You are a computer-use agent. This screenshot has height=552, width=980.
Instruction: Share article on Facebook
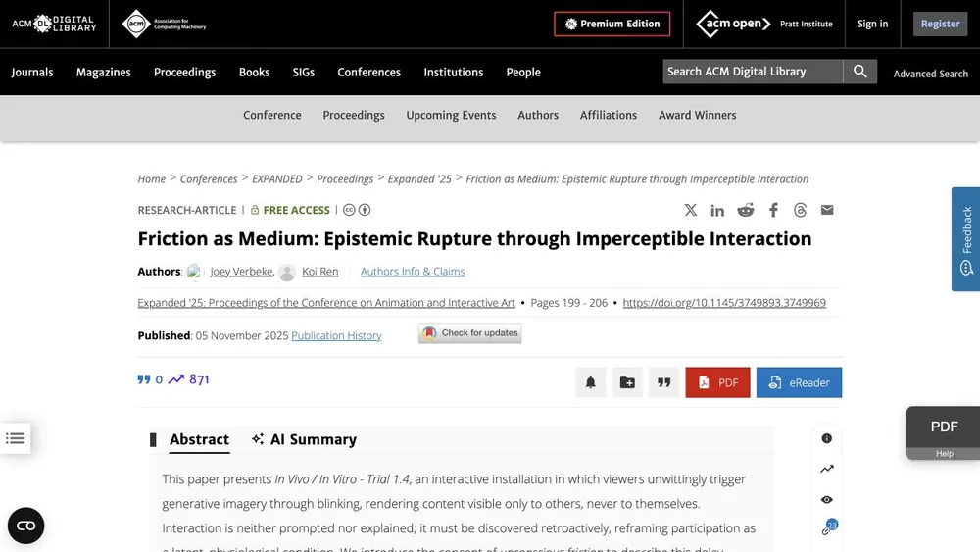[x=774, y=210]
